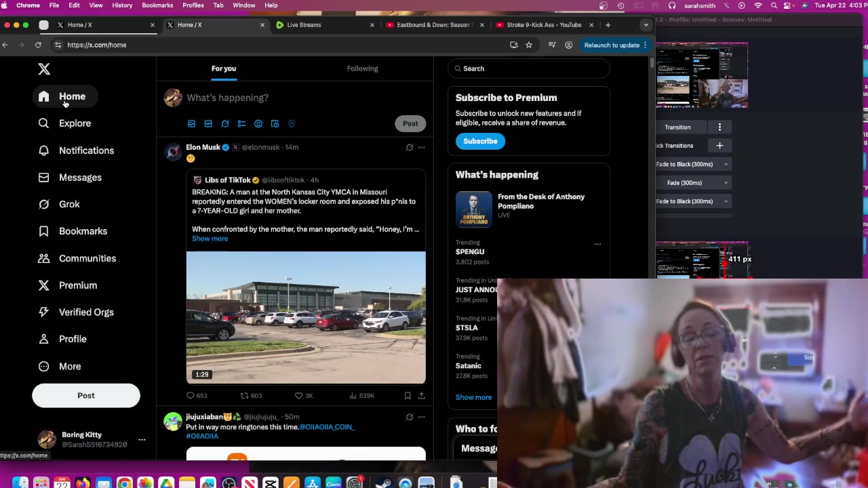868x488 pixels.
Task: Open the Apple menu
Action: [5, 5]
